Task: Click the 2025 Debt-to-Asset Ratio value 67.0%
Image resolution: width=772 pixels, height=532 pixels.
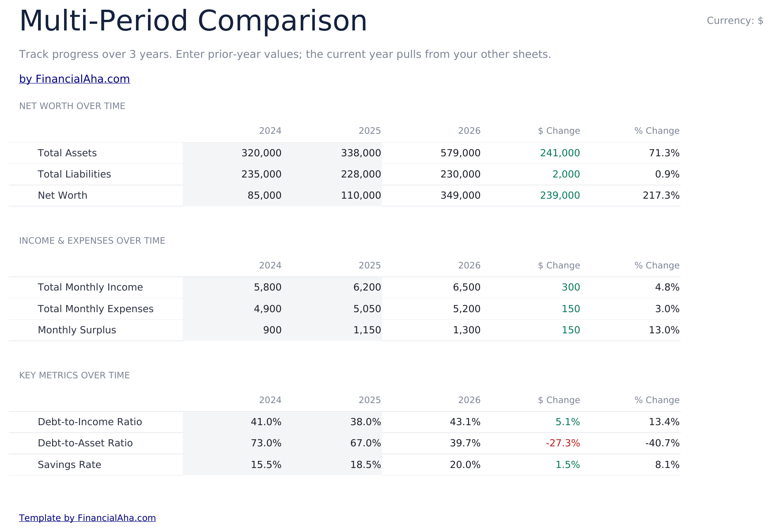Action: [x=366, y=443]
